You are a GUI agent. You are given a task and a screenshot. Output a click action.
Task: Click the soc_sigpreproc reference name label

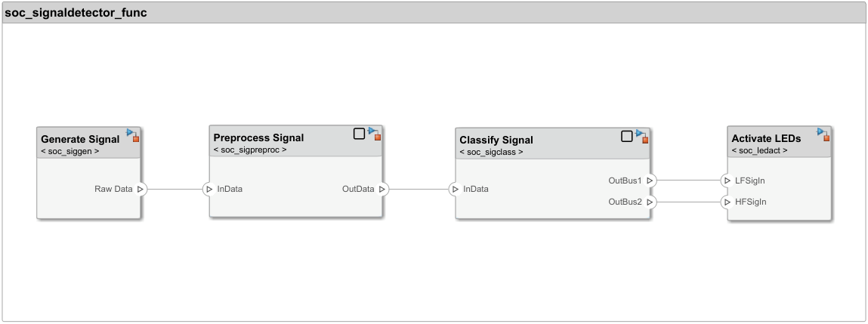tap(250, 150)
